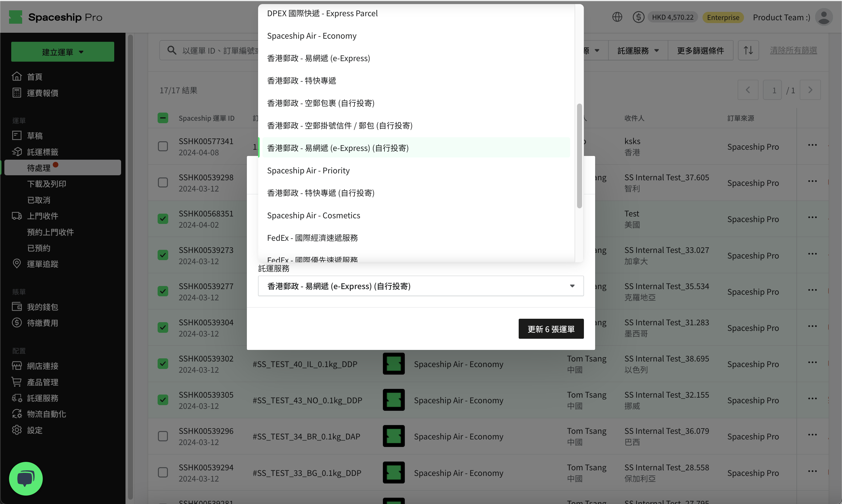Click the 產品管理 cart icon
Viewport: 842px width, 504px height.
pos(17,382)
